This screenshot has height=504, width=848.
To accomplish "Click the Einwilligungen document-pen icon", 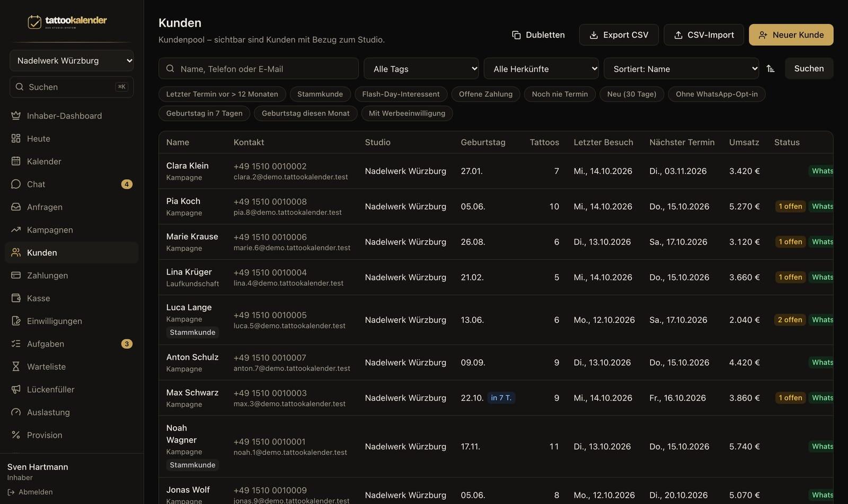I will (16, 321).
